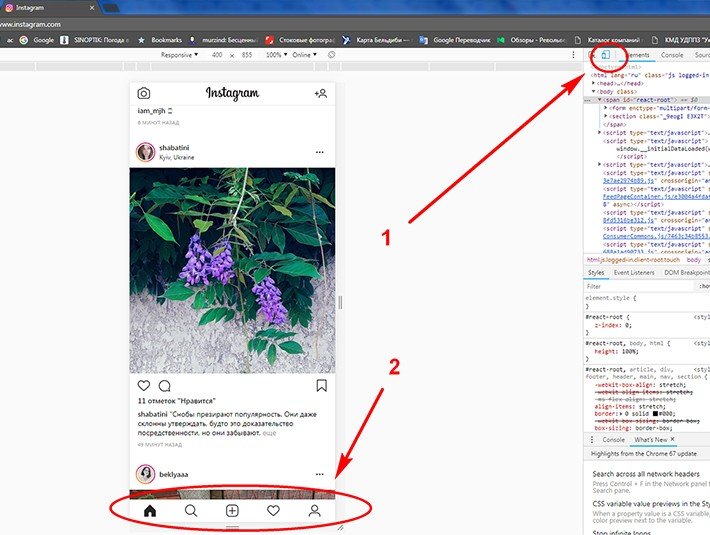Click the browser address bar URL

(x=30, y=24)
